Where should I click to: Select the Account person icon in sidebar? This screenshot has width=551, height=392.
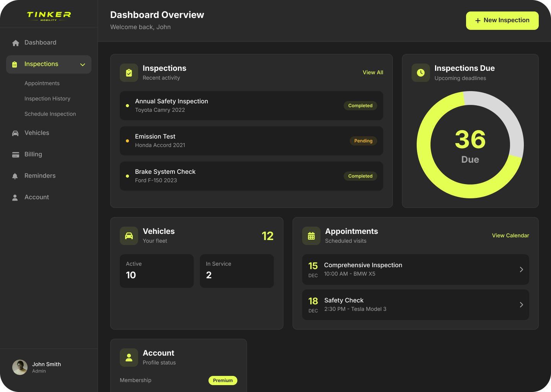coord(15,197)
